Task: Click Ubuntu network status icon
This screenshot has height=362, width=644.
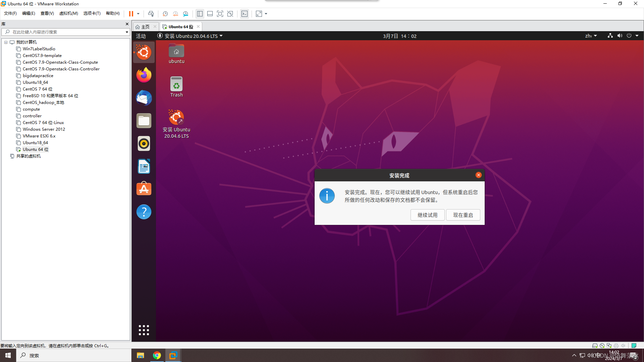Action: (x=610, y=36)
